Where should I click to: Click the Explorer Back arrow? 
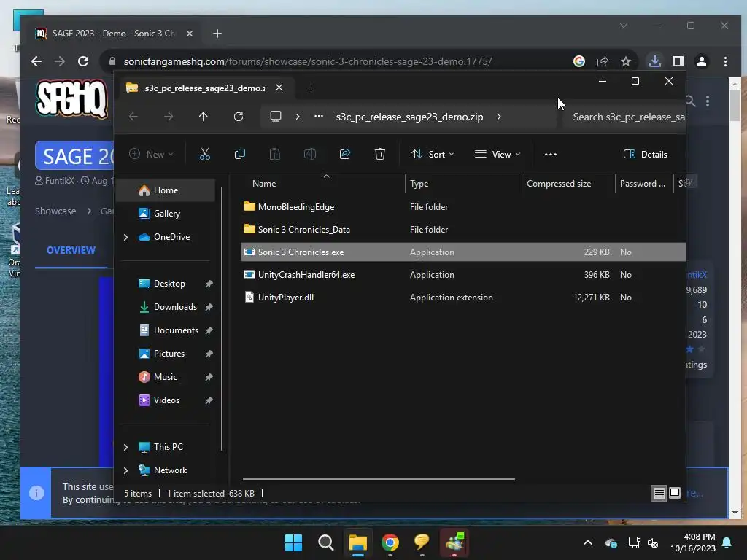(133, 117)
